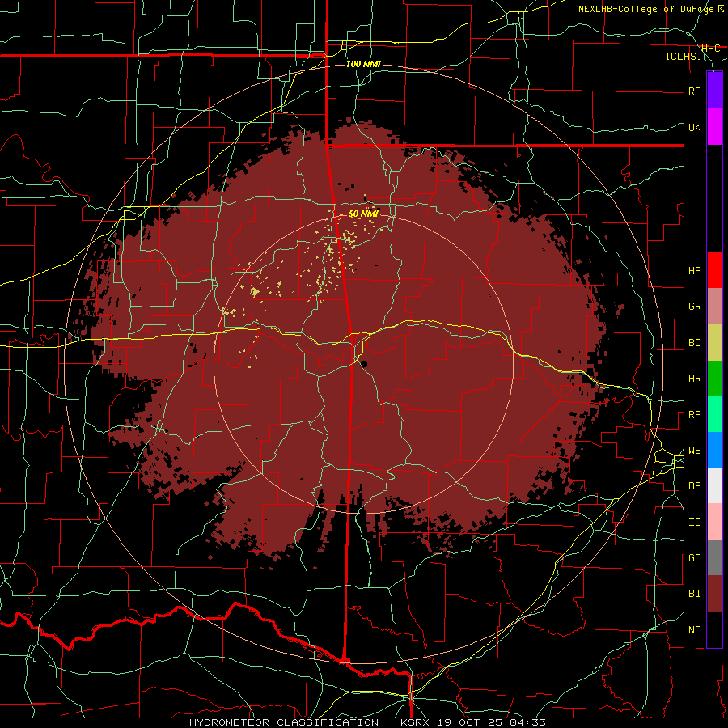Select the yellow BD legend swatch
This screenshot has height=728, width=728.
coord(714,343)
